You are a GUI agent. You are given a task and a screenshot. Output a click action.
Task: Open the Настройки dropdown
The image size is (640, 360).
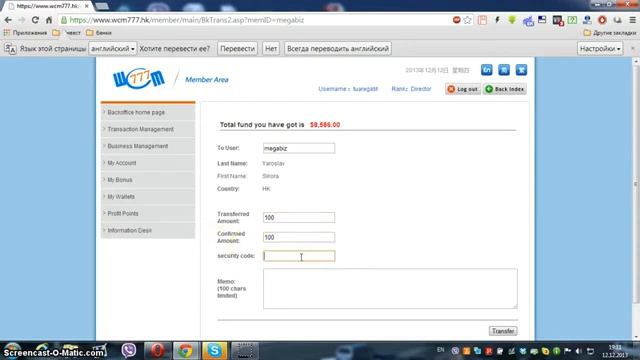pyautogui.click(x=600, y=49)
